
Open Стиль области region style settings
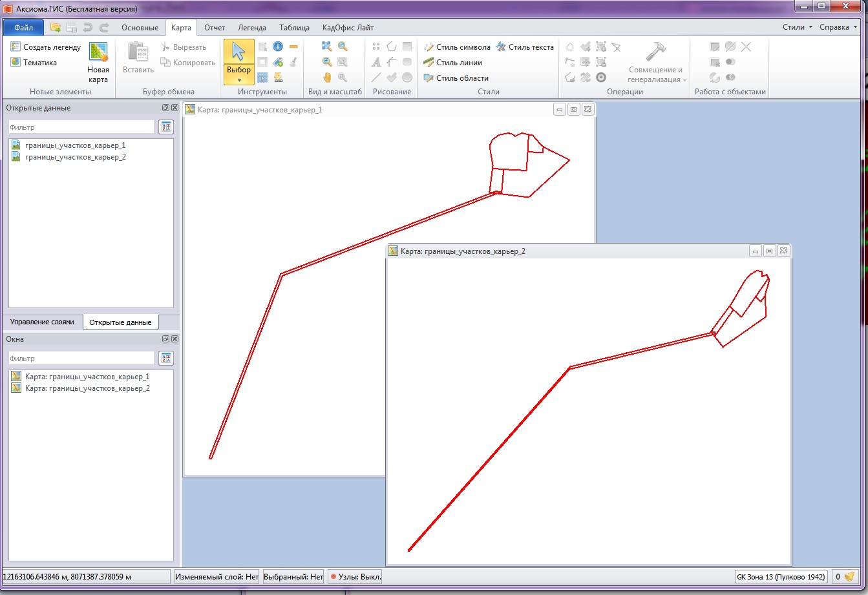click(455, 78)
